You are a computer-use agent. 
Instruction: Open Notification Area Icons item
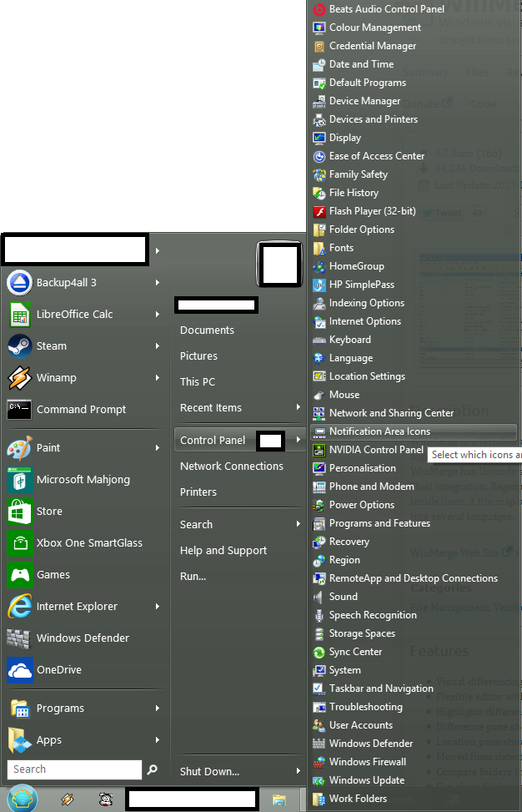coord(414,431)
